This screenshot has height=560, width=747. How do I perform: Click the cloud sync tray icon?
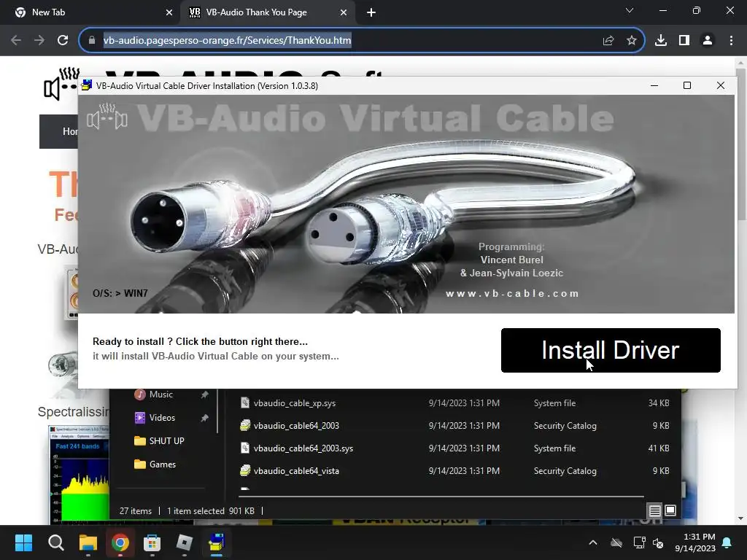(616, 542)
